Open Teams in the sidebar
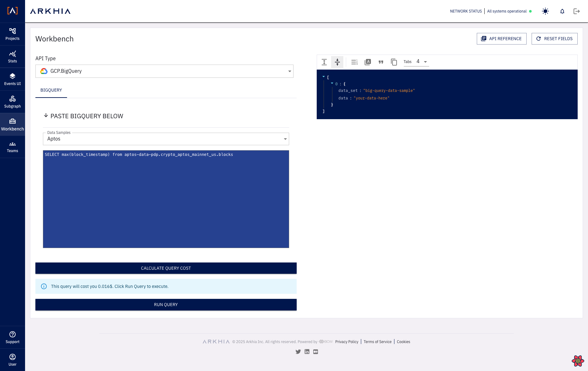Viewport: 588px width, 371px height. click(x=13, y=147)
